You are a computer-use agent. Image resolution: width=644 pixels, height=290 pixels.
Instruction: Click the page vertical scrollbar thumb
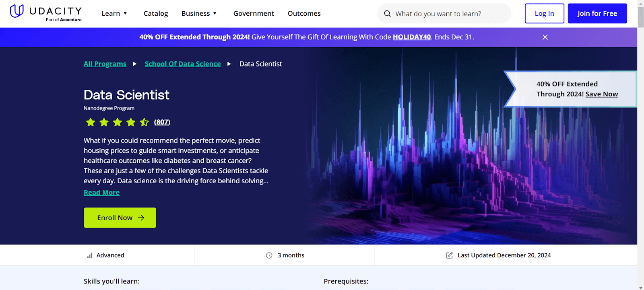[641, 17]
